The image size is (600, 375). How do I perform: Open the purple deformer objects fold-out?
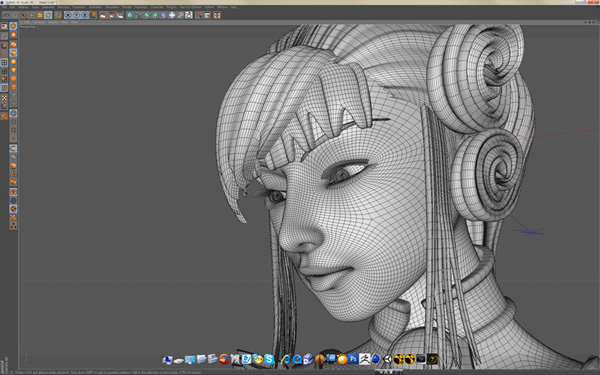(163, 15)
